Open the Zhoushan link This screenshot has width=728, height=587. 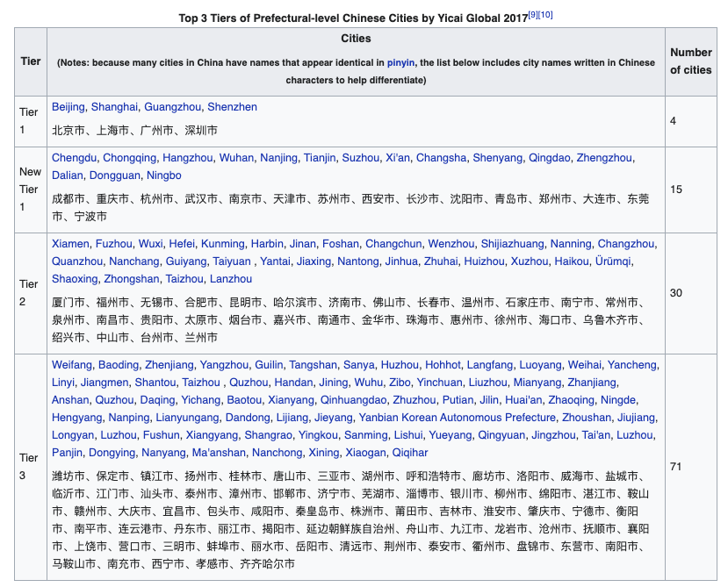click(x=587, y=418)
